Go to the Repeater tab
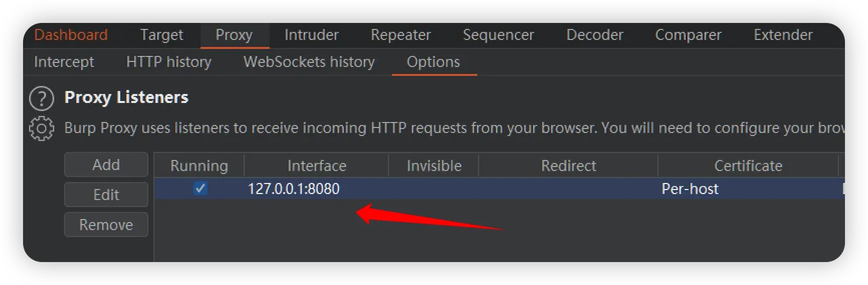The image size is (868, 285). click(401, 35)
